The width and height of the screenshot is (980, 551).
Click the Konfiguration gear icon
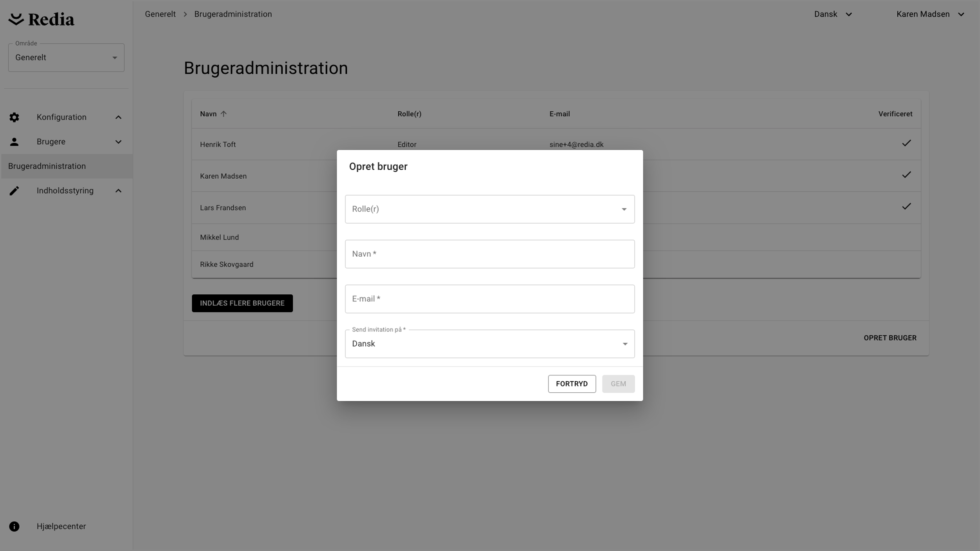click(14, 117)
